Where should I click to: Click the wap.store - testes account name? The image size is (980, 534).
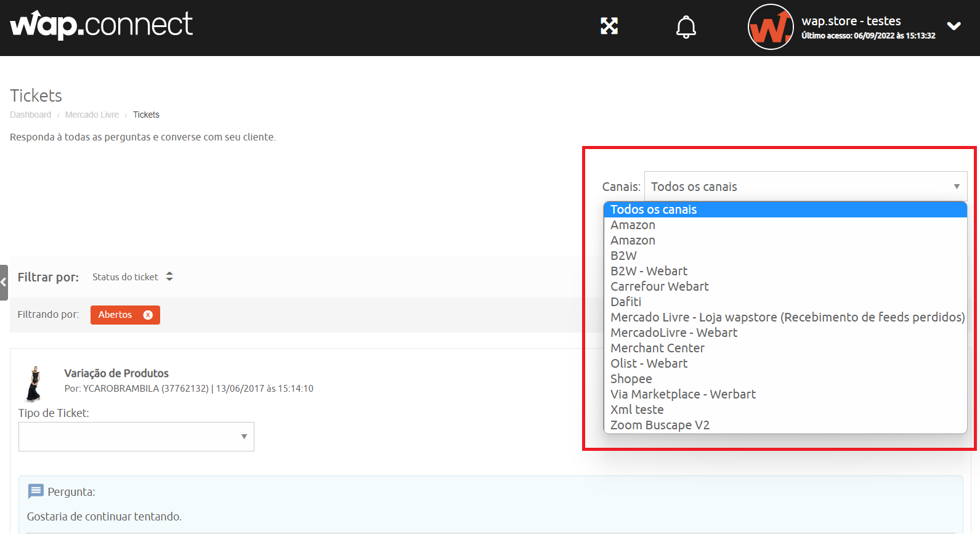851,21
